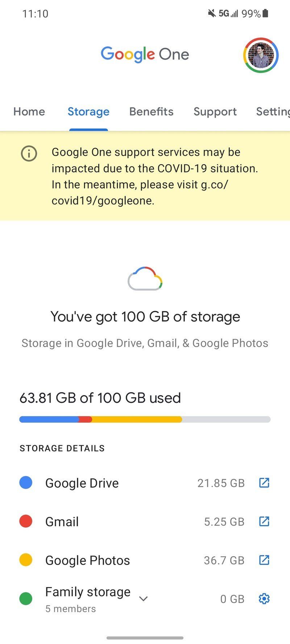The image size is (290, 644).
Task: Tap the blue Google Drive dot
Action: [26, 483]
